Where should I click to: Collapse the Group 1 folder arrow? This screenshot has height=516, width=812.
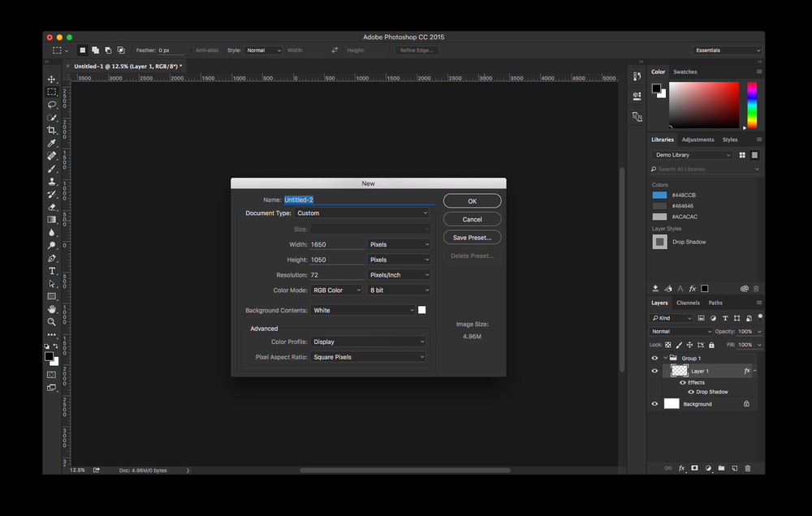666,358
